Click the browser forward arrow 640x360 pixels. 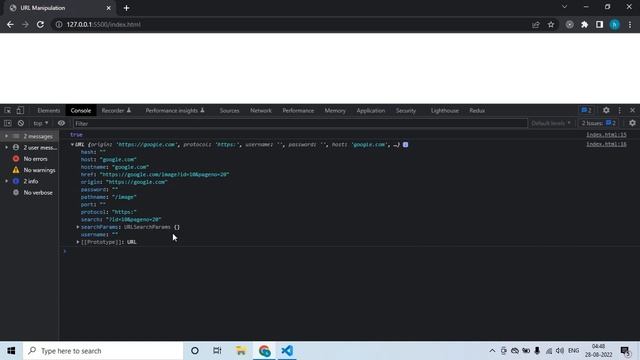(25, 24)
